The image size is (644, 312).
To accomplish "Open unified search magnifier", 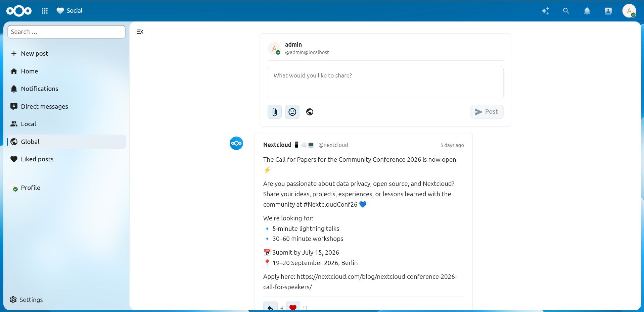I will coord(566,11).
